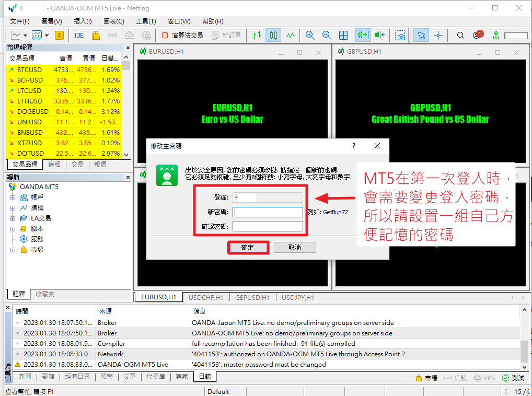Toggle 演算法交易 algo trading
The width and height of the screenshot is (532, 396).
(x=182, y=35)
